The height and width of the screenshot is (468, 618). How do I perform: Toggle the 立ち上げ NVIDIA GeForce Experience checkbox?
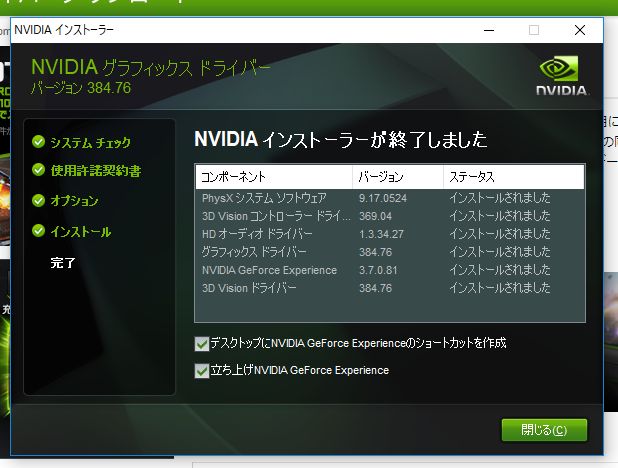(x=202, y=371)
